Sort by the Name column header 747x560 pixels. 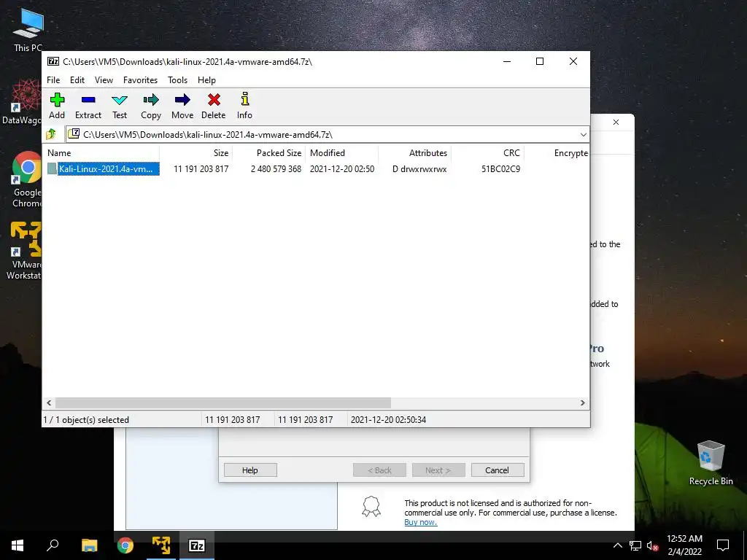[101, 153]
